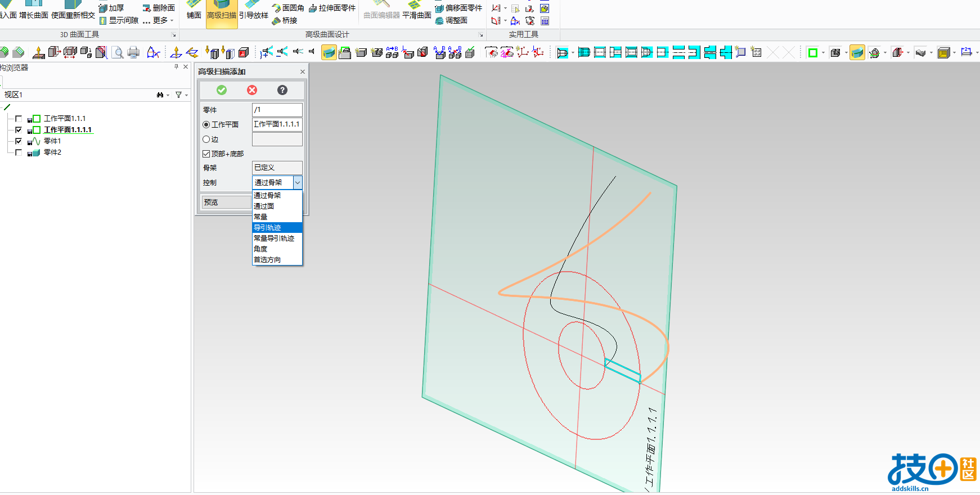Collapse the 控制 dropdown arrow
This screenshot has width=980, height=495.
pyautogui.click(x=298, y=182)
